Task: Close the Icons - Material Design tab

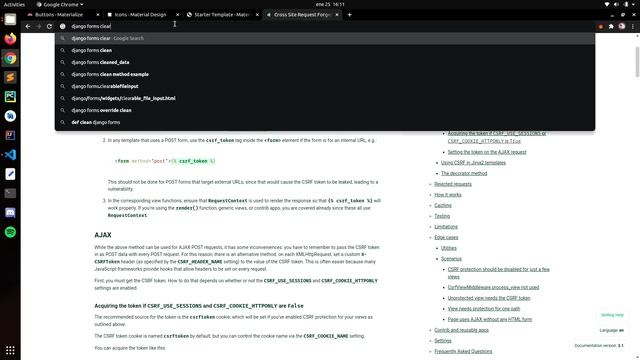Action: (177, 15)
